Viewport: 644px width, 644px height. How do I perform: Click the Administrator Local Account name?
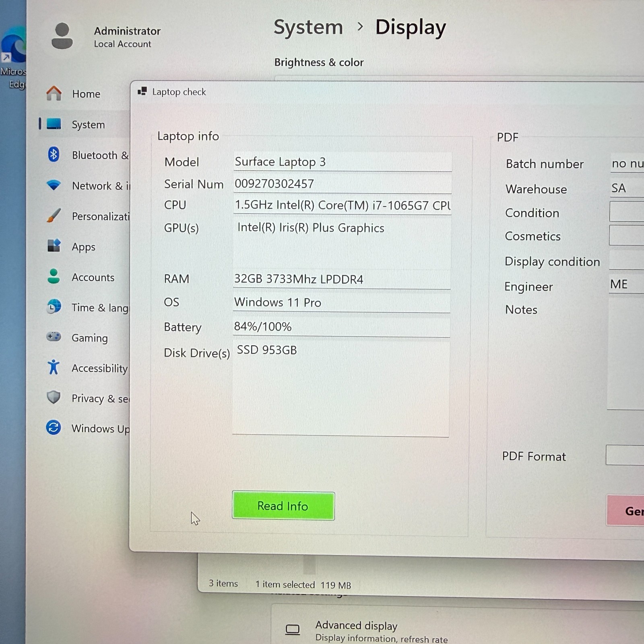(x=127, y=37)
